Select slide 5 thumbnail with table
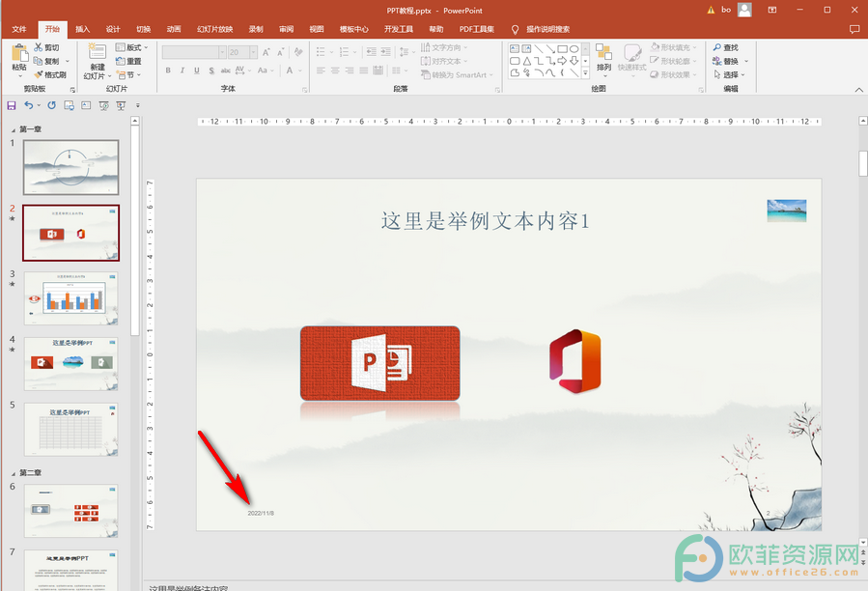Screen dimensions: 868x591 pos(70,430)
